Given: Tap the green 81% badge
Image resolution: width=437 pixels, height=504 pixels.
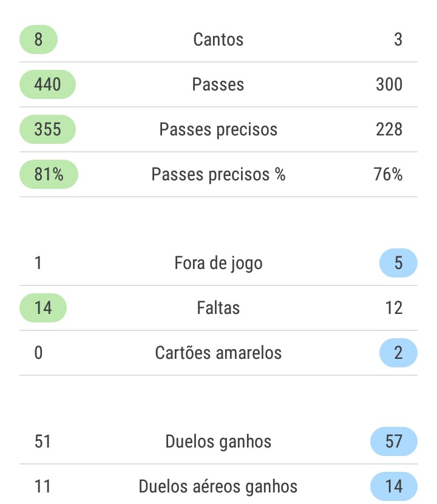Looking at the screenshot, I should (x=49, y=175).
